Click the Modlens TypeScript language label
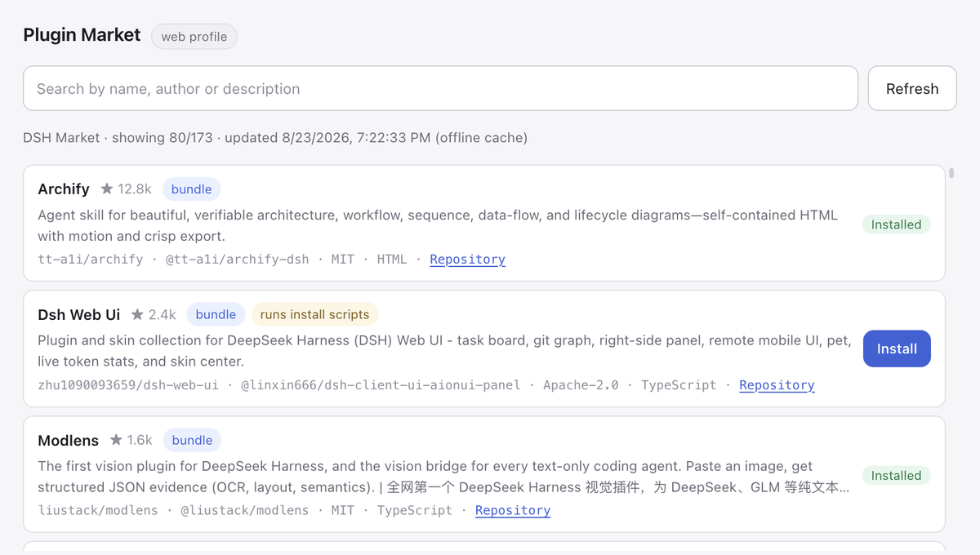Screen dimensions: 980x555 click(x=415, y=510)
